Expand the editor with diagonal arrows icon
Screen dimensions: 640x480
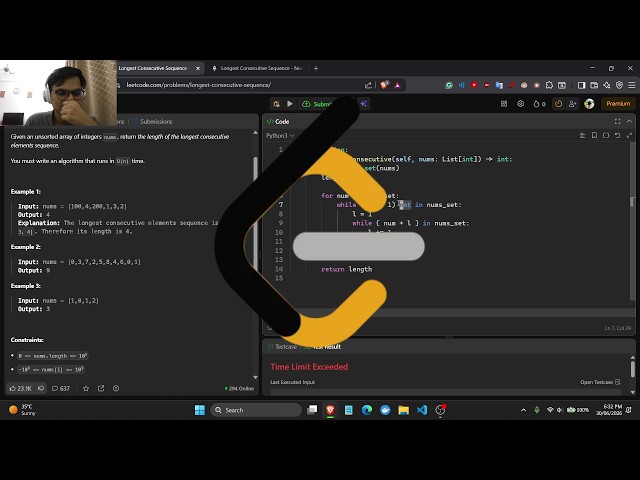point(629,136)
